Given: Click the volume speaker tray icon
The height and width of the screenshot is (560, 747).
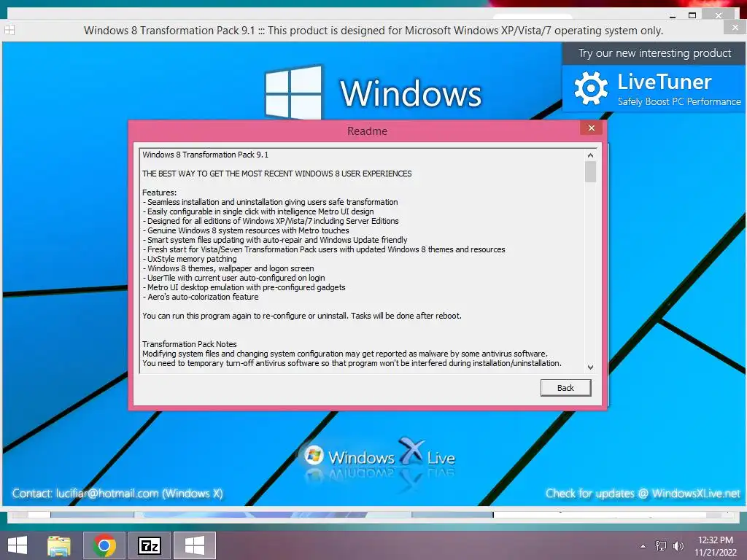Looking at the screenshot, I should pyautogui.click(x=678, y=545).
